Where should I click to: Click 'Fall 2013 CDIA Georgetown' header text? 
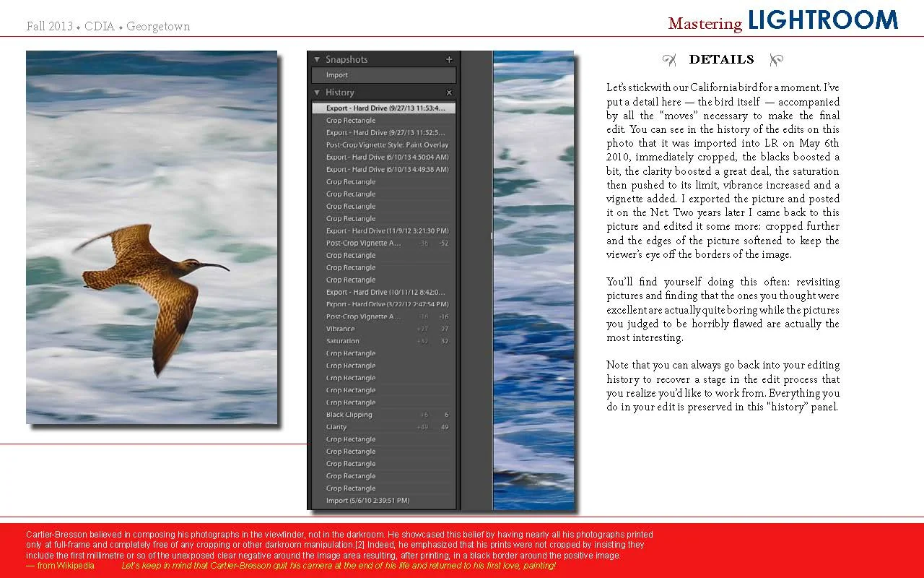[108, 27]
